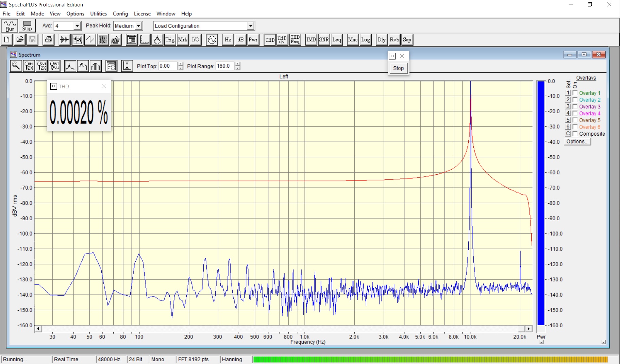The image size is (620, 364).
Task: Select the bar graph plot style
Action: coord(96,66)
